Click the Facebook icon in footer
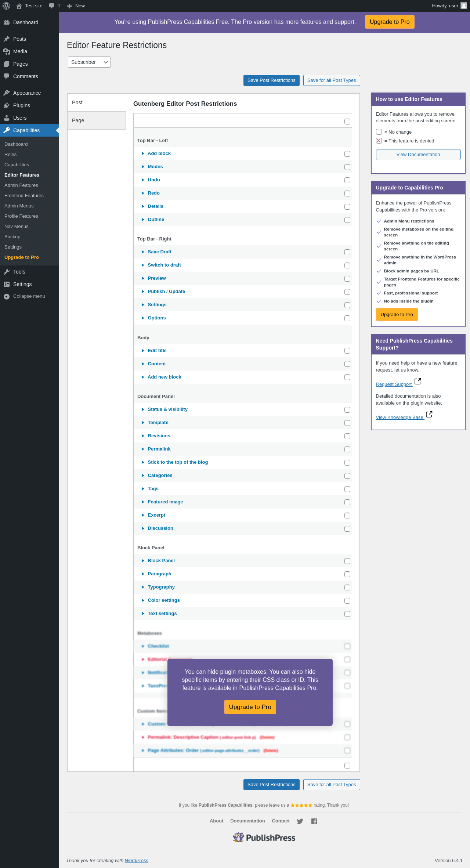This screenshot has width=470, height=868. click(x=314, y=821)
